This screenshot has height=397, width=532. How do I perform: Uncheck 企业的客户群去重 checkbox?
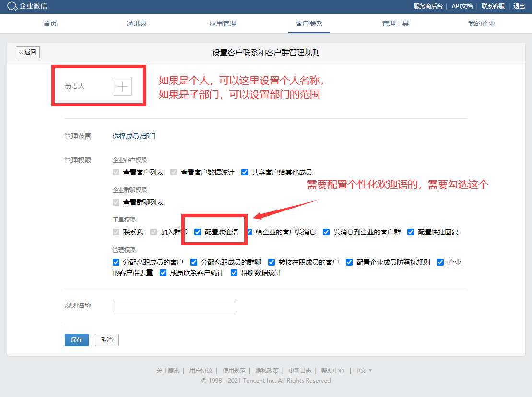440,262
